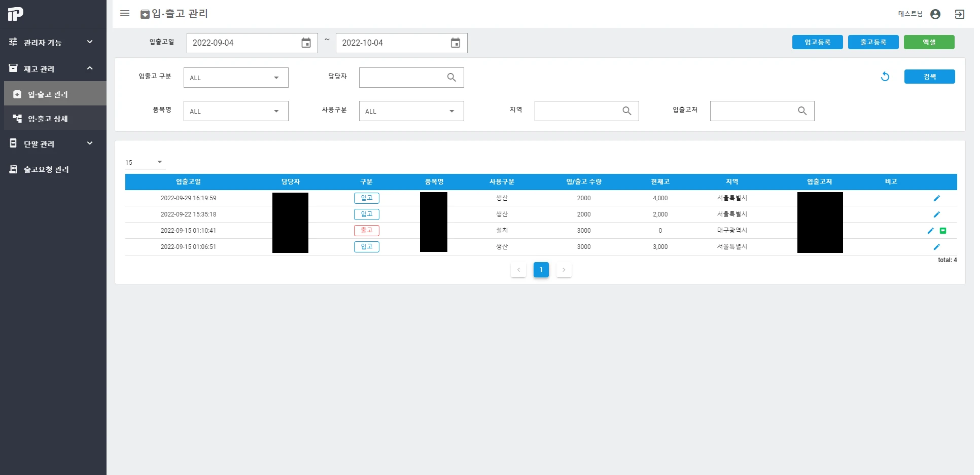Collapse the 재고 관리 sidebar section

53,68
